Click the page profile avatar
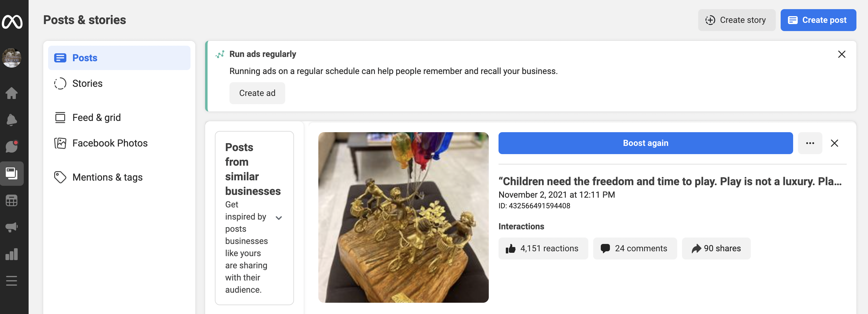868x314 pixels. pos(12,58)
